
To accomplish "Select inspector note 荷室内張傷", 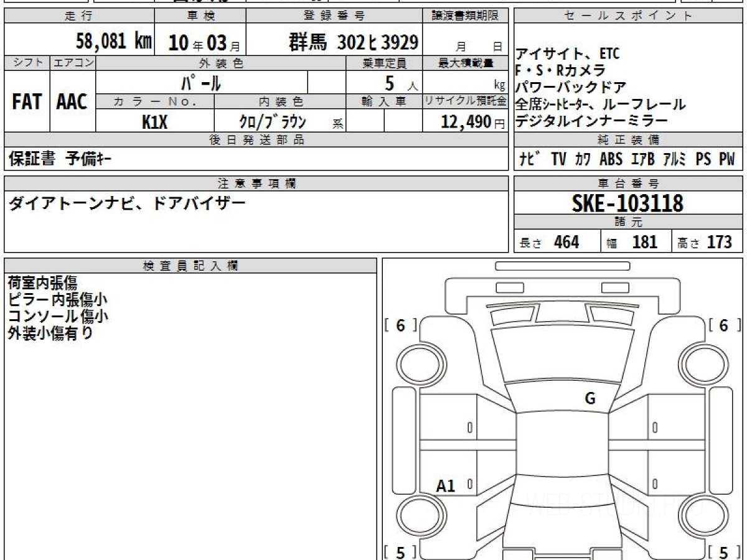I will point(42,283).
